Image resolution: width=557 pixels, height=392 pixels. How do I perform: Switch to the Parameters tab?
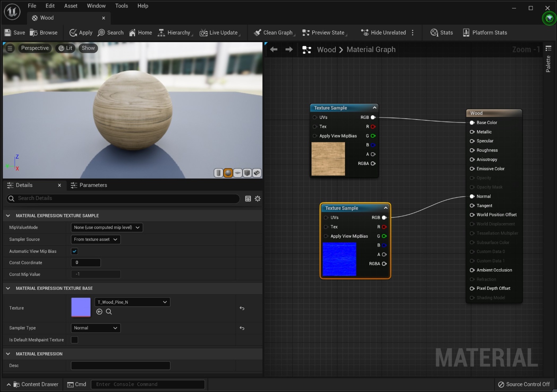coord(93,185)
